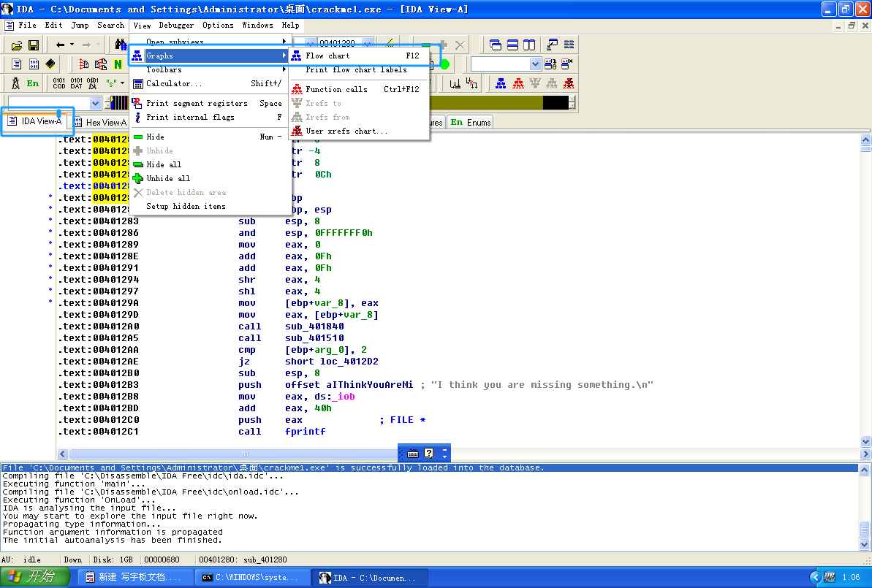Viewport: 872px width, 588px height.
Task: Click the green circle run icon
Action: point(445,64)
